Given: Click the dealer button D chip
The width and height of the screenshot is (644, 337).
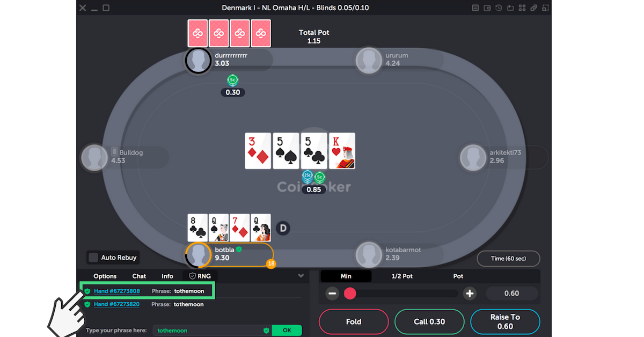Looking at the screenshot, I should 283,229.
